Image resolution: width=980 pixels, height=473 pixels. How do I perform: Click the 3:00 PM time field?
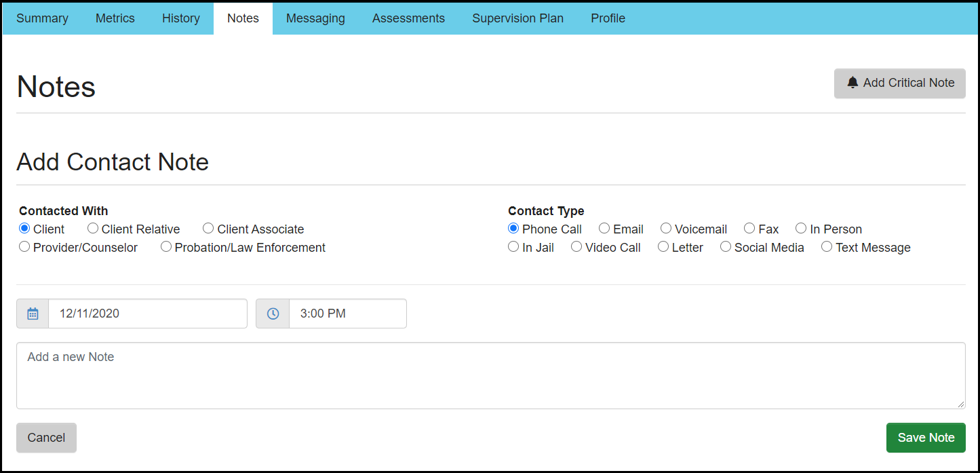pyautogui.click(x=347, y=314)
